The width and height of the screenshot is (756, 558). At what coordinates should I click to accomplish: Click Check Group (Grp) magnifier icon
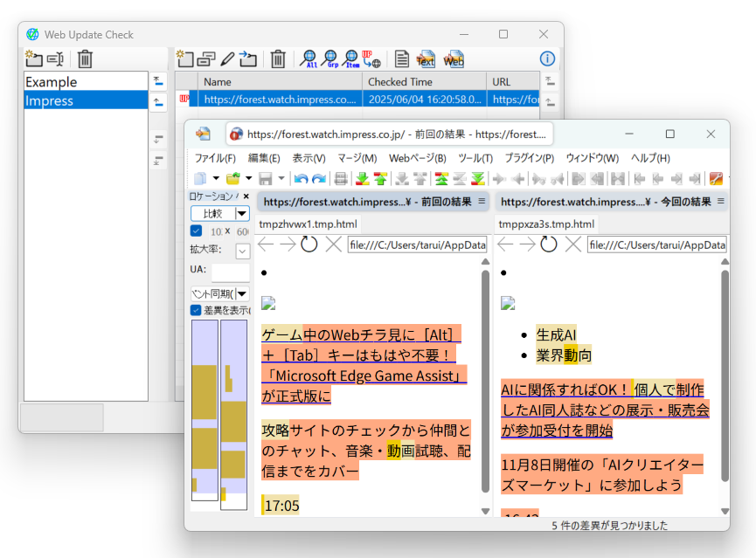click(x=329, y=59)
